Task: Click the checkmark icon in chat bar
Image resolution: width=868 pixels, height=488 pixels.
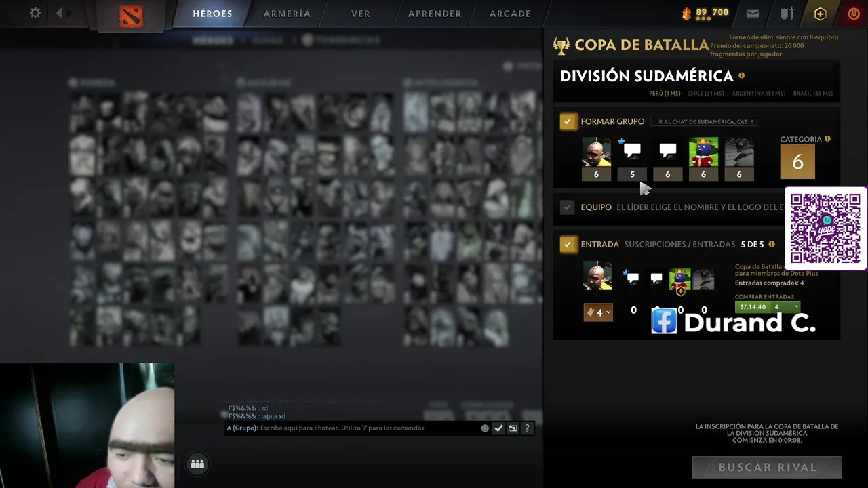Action: (x=498, y=428)
